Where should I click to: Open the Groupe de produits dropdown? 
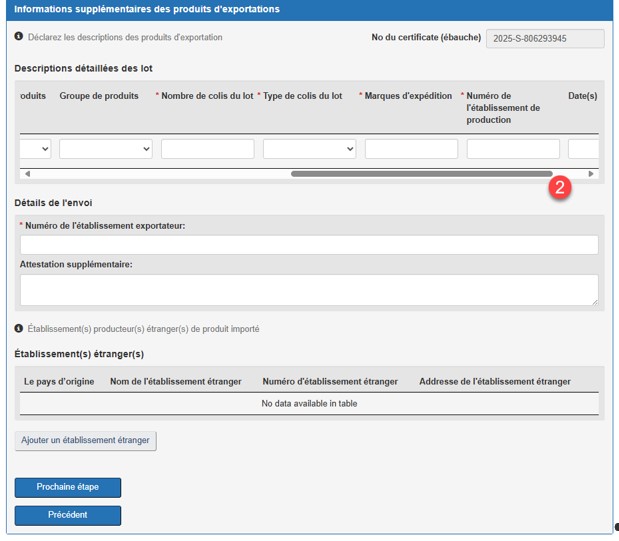point(106,149)
